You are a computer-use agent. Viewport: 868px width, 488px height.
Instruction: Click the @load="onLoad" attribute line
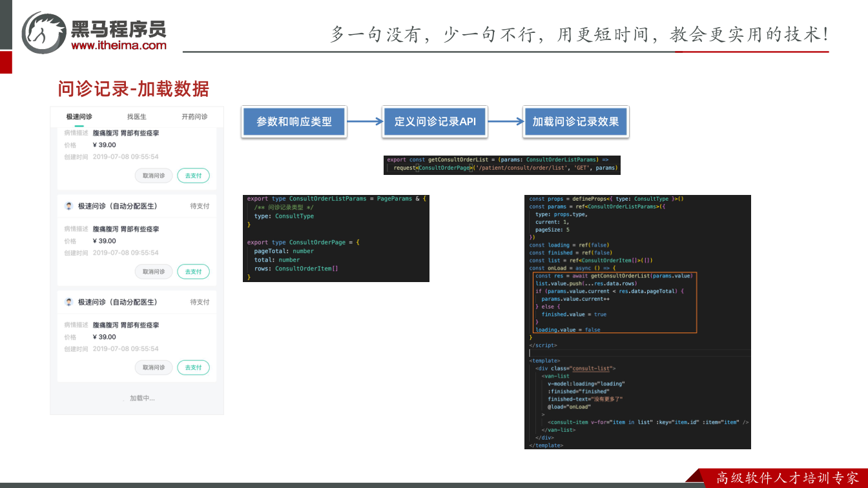(x=569, y=407)
